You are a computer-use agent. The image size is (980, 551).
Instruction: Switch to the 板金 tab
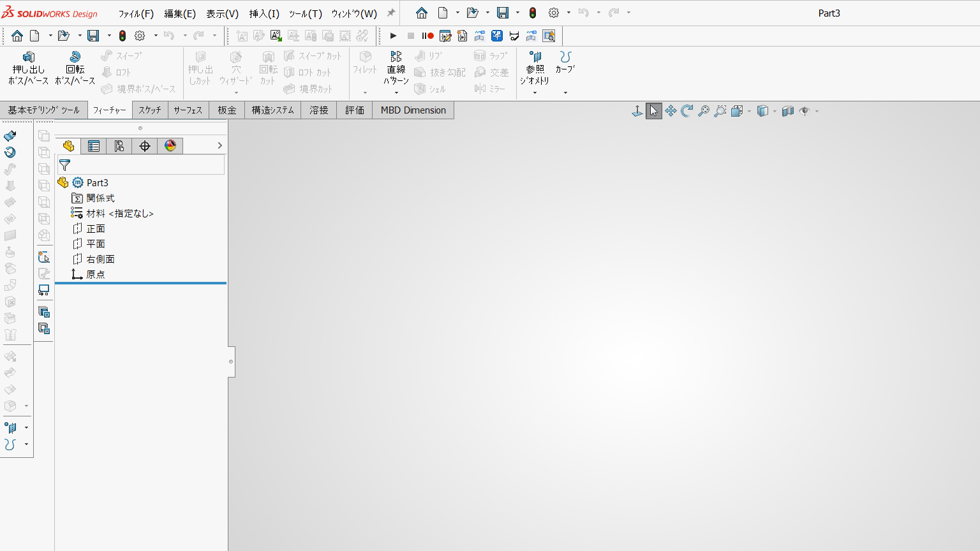(226, 110)
